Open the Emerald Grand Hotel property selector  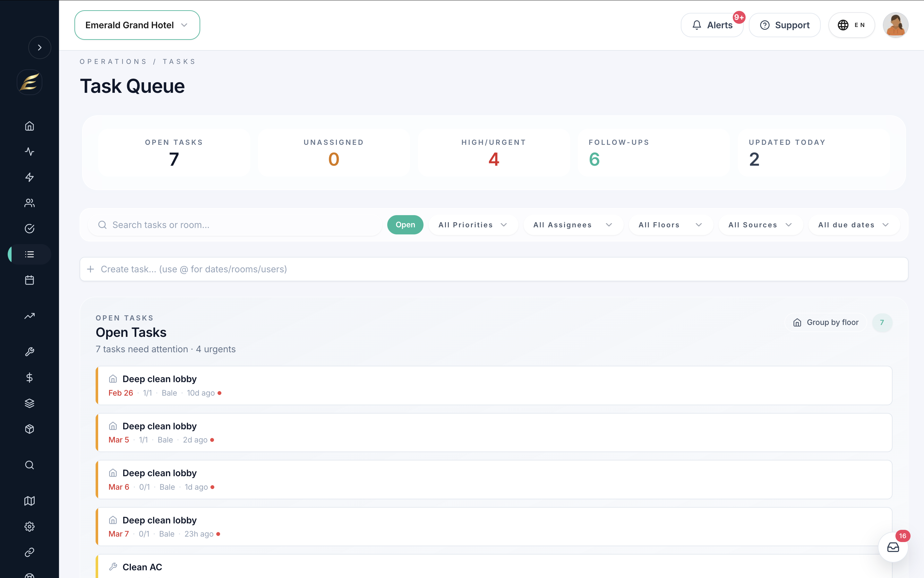pos(137,25)
